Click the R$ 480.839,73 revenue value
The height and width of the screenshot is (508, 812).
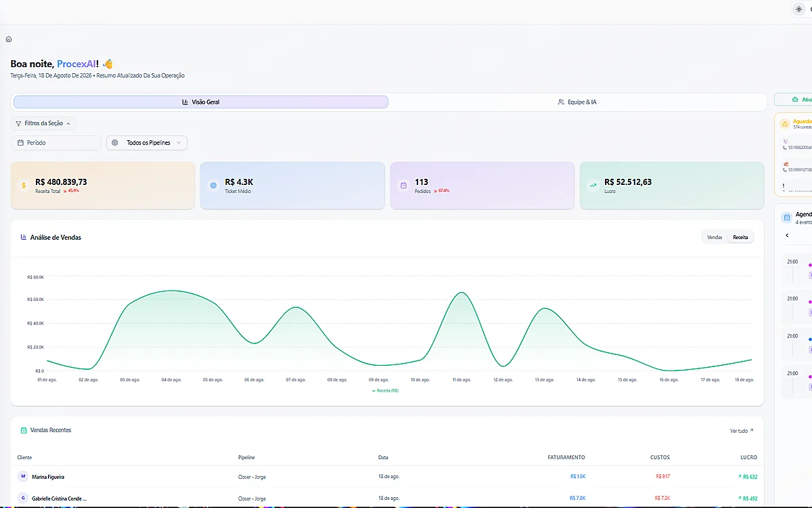click(61, 182)
